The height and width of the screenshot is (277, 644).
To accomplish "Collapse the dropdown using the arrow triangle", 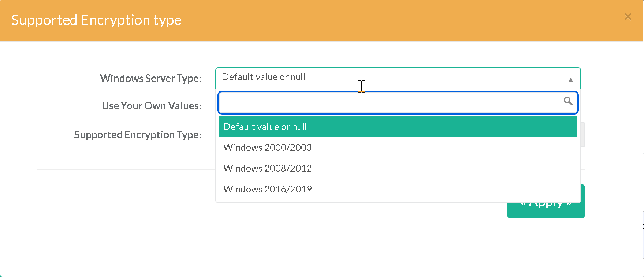I will click(570, 80).
